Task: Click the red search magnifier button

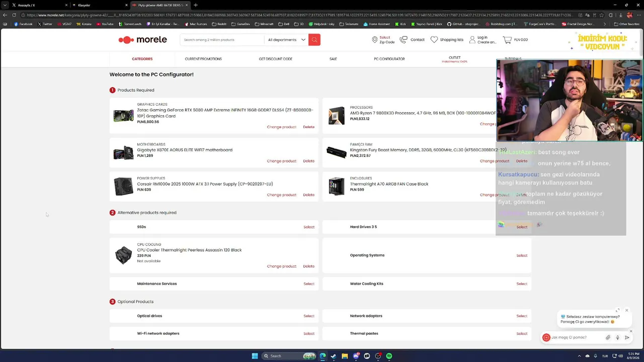Action: pyautogui.click(x=314, y=40)
